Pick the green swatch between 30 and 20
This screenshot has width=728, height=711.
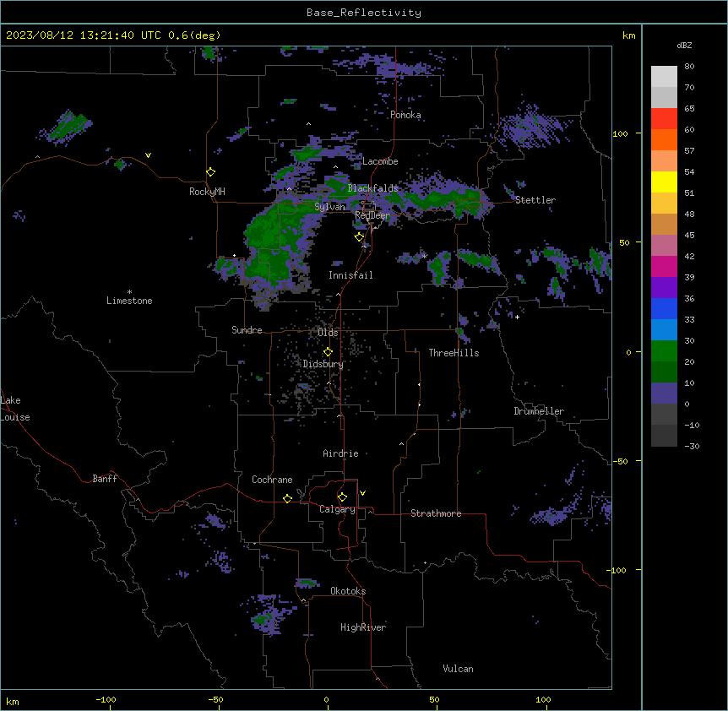tap(664, 351)
